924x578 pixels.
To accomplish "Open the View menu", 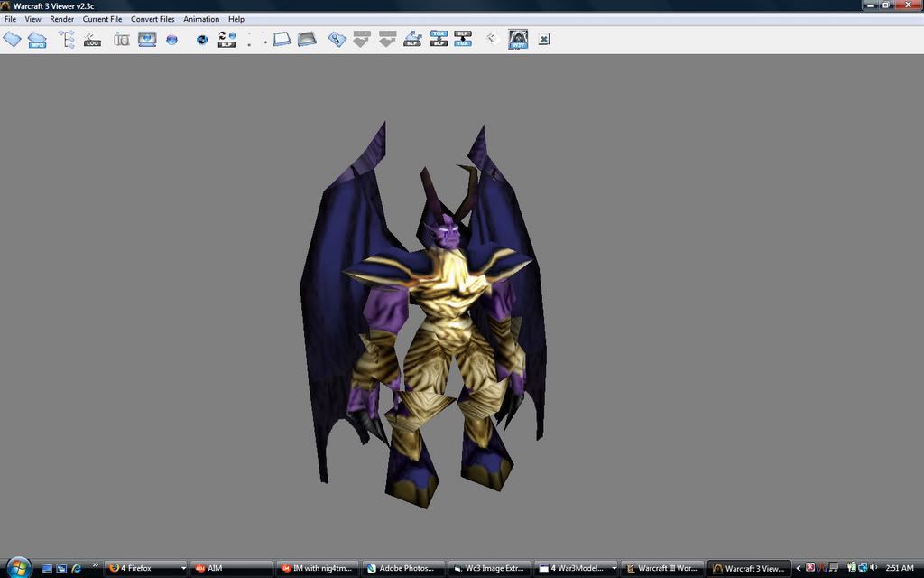I will (x=32, y=19).
